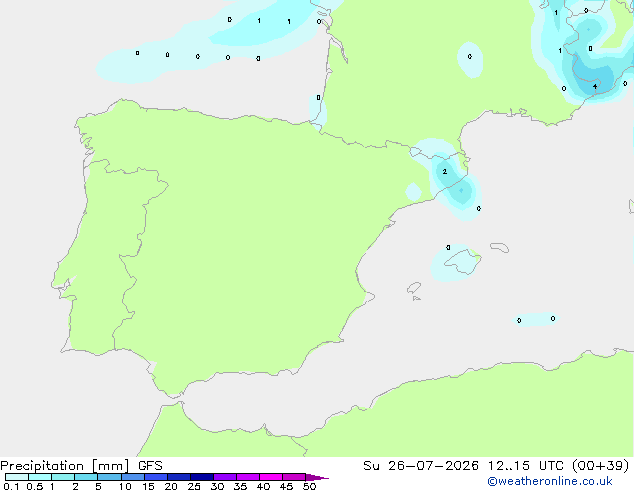Click the 10–15 mm blue legend swatch
The width and height of the screenshot is (634, 490).
click(133, 477)
